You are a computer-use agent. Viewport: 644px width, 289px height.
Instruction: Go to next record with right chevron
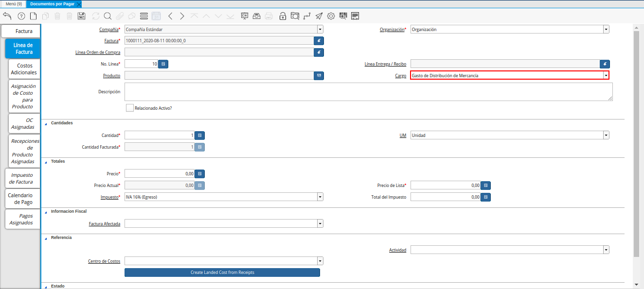coord(182,16)
